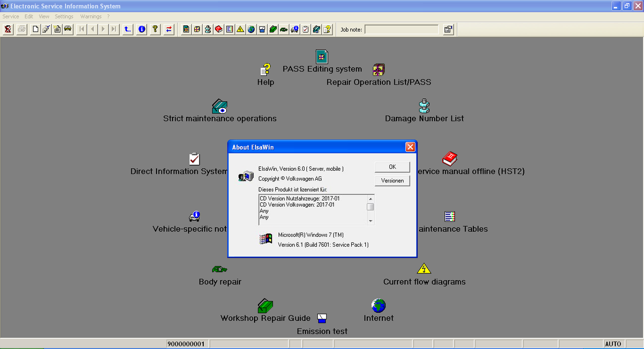Click the Damage Number List toolbar icon

(208, 29)
